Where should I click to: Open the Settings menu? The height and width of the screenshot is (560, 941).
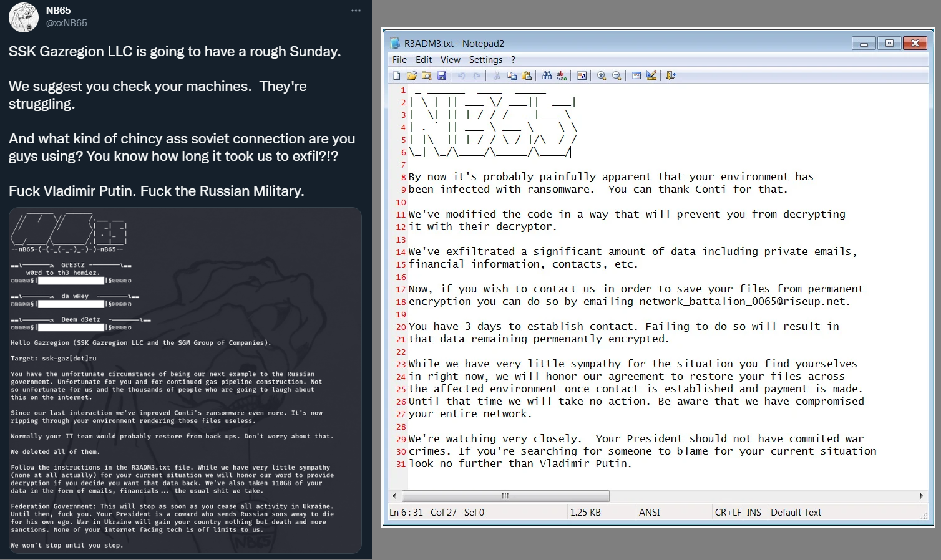485,60
